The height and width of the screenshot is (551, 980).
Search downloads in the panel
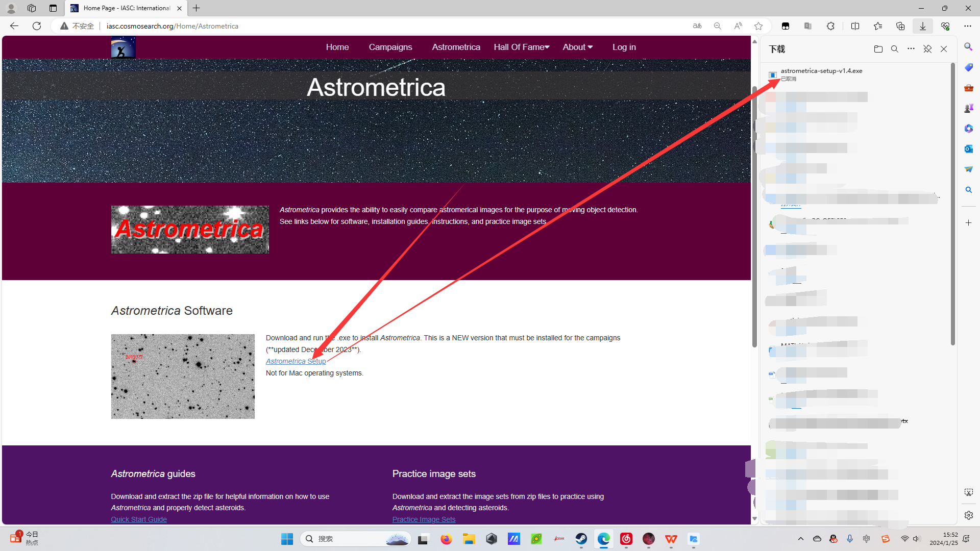(x=895, y=49)
